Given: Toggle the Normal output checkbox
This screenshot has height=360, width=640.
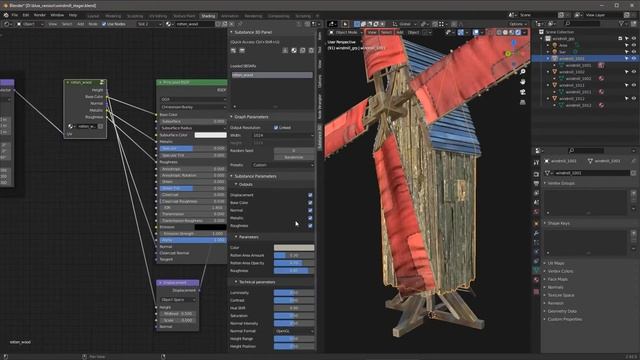Looking at the screenshot, I should 310,210.
